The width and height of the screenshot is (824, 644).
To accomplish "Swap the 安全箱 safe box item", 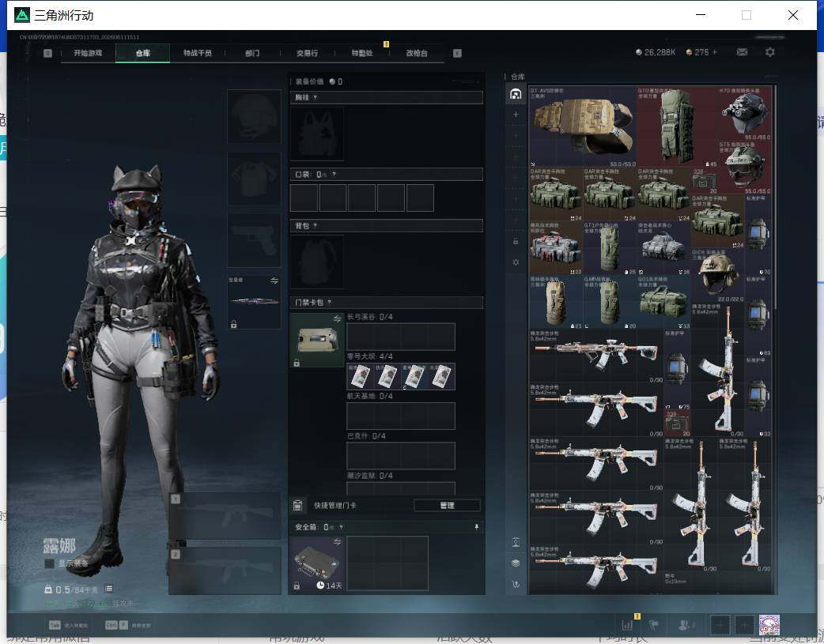I will click(x=337, y=542).
